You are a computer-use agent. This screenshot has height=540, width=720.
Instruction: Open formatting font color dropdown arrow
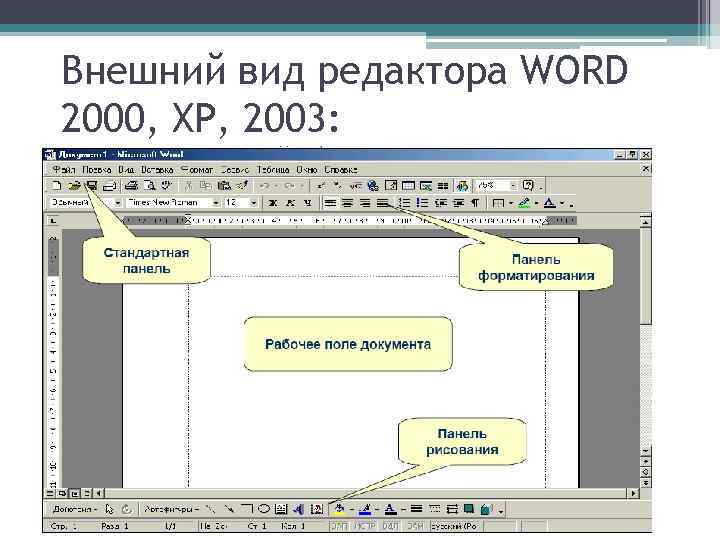(x=562, y=203)
